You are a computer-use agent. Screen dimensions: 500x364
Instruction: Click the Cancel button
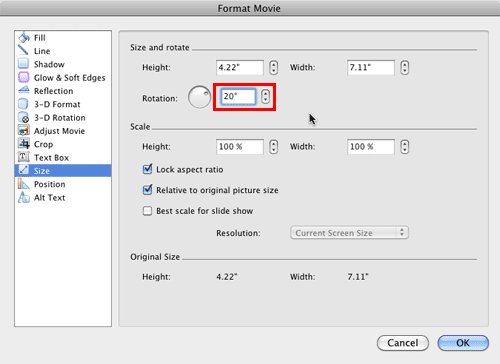pos(403,343)
